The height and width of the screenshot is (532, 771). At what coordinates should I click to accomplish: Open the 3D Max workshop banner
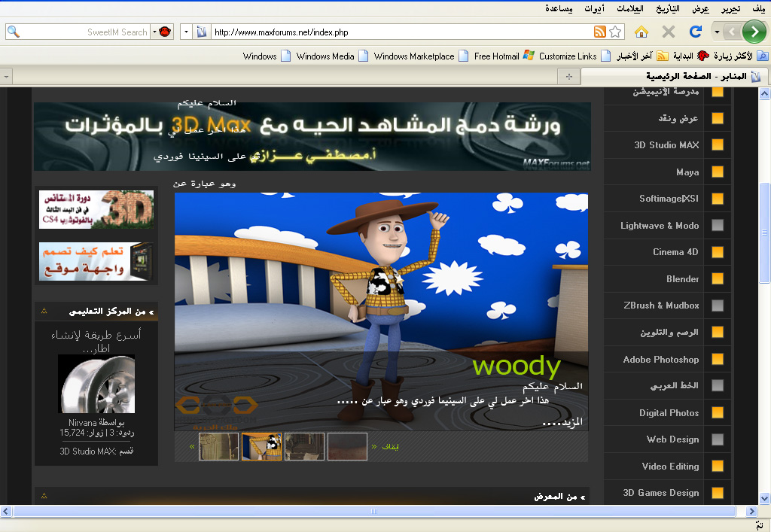[x=312, y=136]
